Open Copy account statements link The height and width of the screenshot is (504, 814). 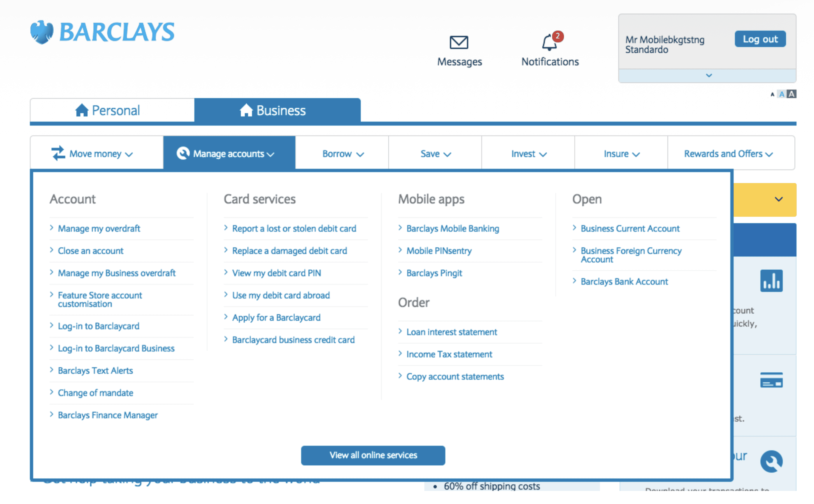tap(455, 377)
